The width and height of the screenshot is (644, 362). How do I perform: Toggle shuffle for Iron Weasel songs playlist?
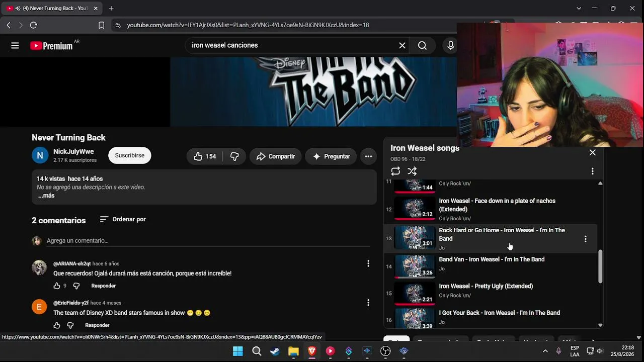412,171
